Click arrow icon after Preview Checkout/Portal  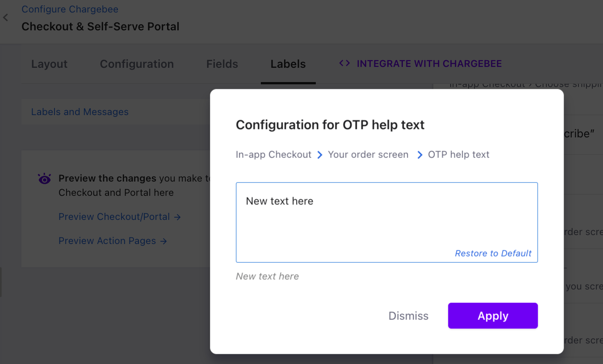click(x=177, y=217)
